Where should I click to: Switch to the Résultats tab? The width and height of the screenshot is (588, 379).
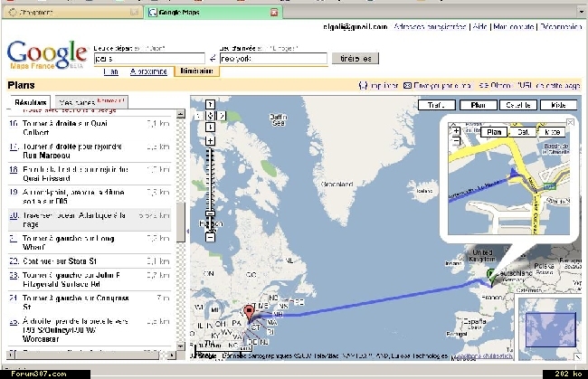tap(31, 102)
